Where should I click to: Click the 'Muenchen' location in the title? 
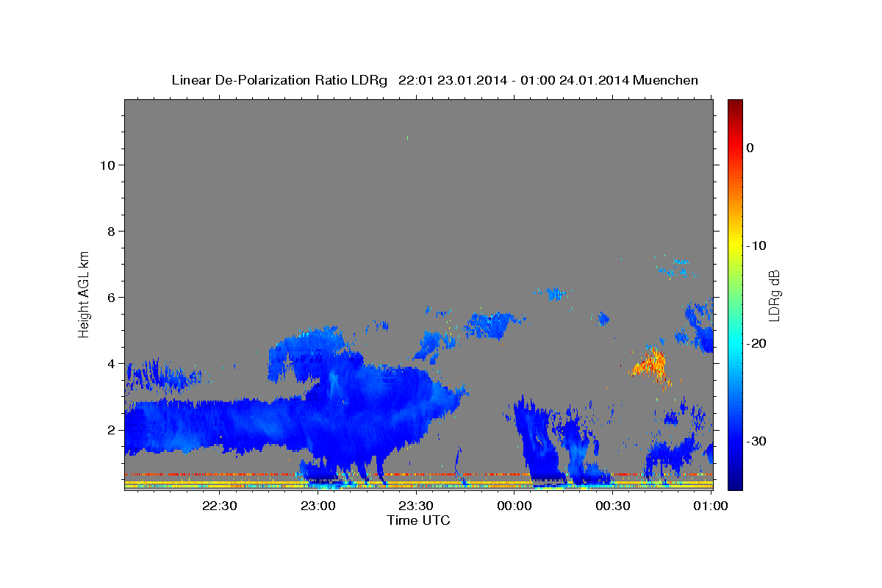pos(666,80)
